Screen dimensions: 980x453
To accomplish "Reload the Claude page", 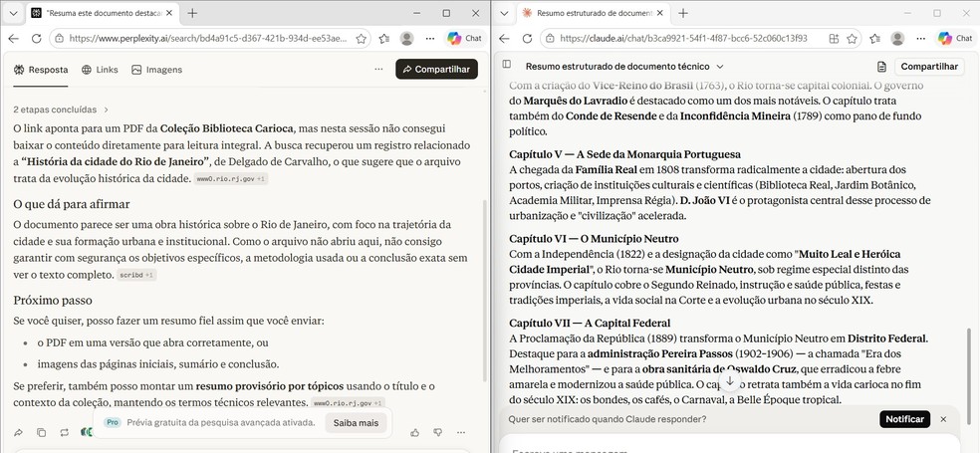I will pyautogui.click(x=527, y=39).
